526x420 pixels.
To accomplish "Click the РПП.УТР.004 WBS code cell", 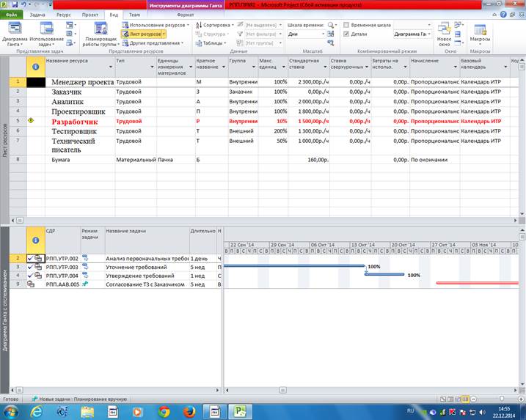I will click(x=62, y=276).
